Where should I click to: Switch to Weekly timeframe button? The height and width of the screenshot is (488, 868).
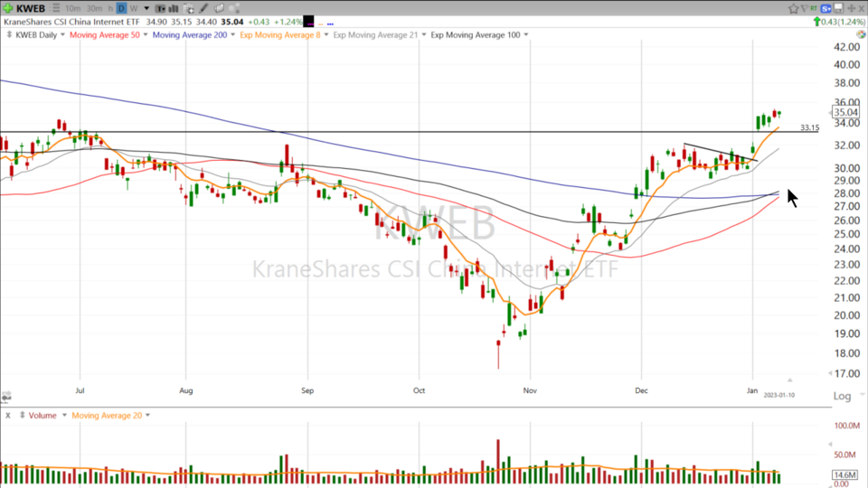coord(134,8)
